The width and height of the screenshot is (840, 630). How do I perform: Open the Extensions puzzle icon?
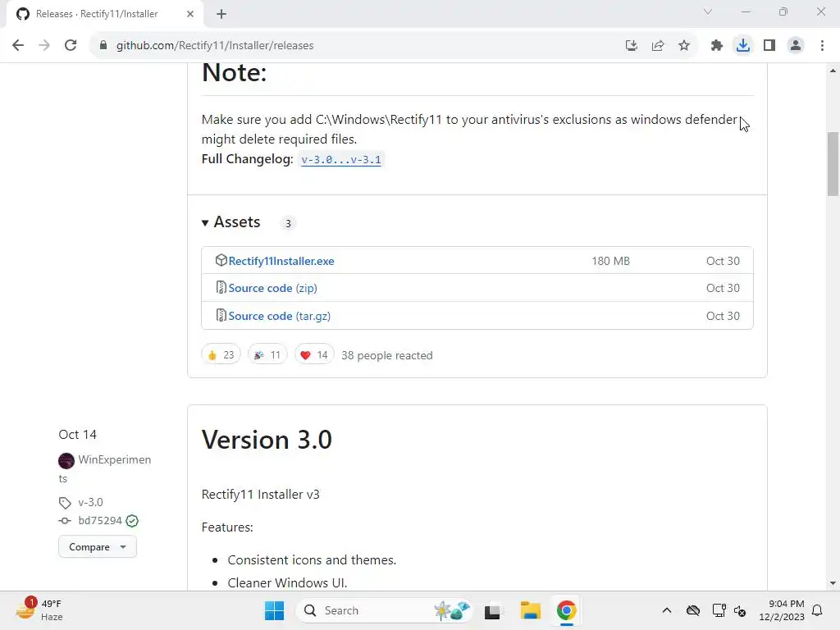click(x=716, y=46)
